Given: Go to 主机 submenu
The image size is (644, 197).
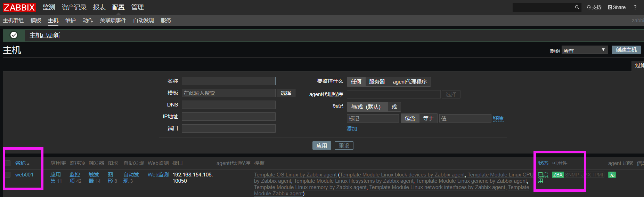Looking at the screenshot, I should (x=53, y=21).
